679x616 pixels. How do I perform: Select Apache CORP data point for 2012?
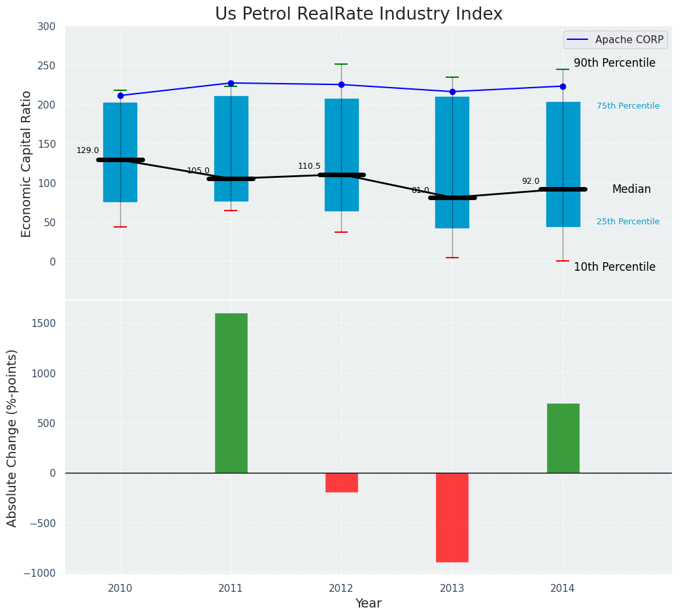coord(341,84)
